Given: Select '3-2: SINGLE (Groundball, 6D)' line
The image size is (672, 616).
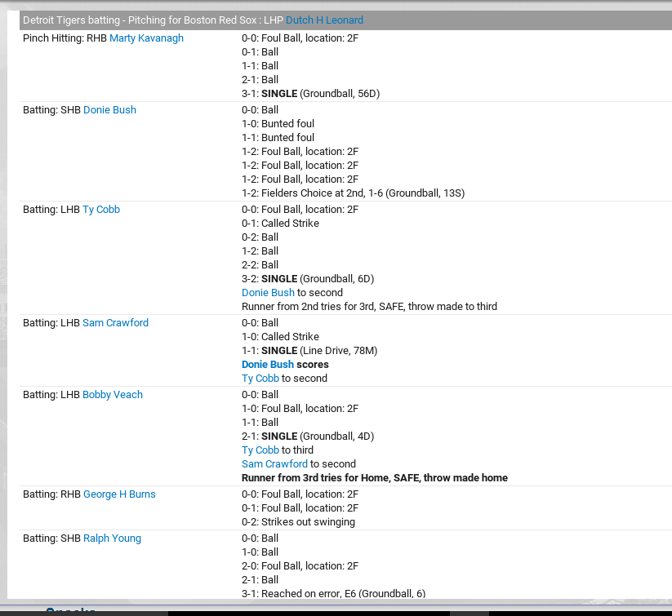Looking at the screenshot, I should 308,279.
